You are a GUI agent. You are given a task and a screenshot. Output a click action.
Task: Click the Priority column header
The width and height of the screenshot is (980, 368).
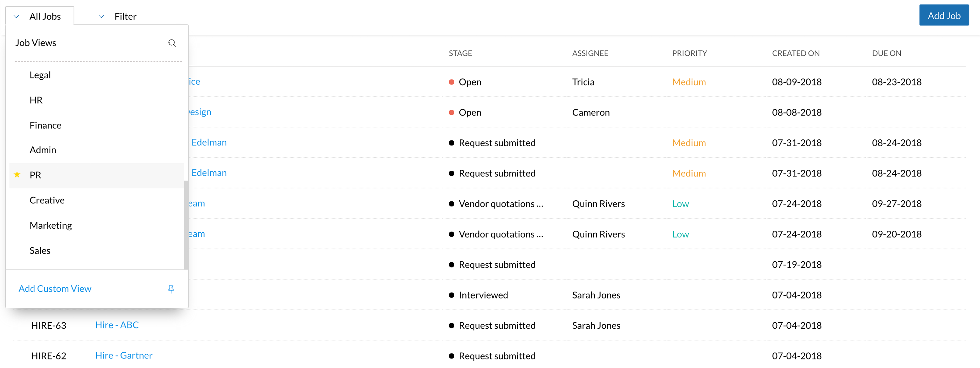[x=689, y=53]
